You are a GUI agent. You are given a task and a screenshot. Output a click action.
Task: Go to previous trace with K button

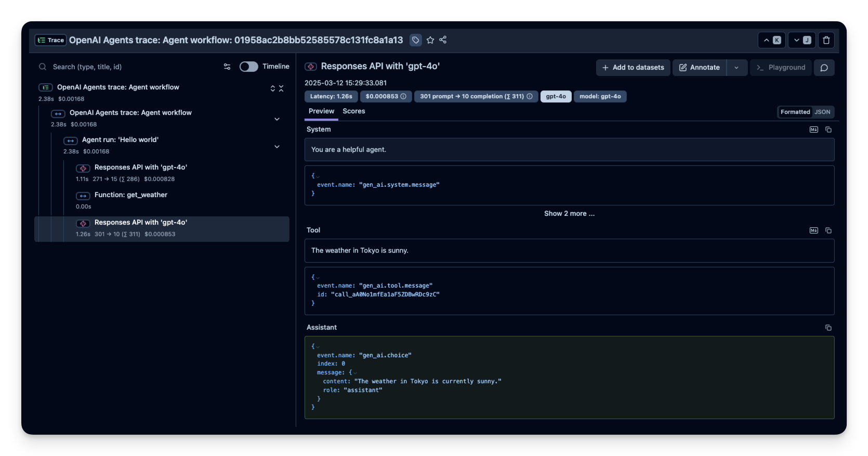point(772,40)
